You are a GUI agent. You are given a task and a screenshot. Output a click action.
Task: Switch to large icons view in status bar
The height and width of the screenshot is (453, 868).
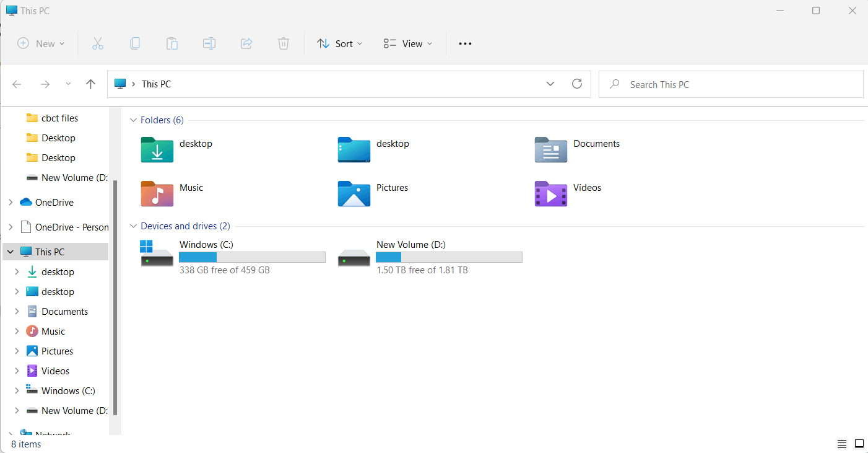(859, 444)
